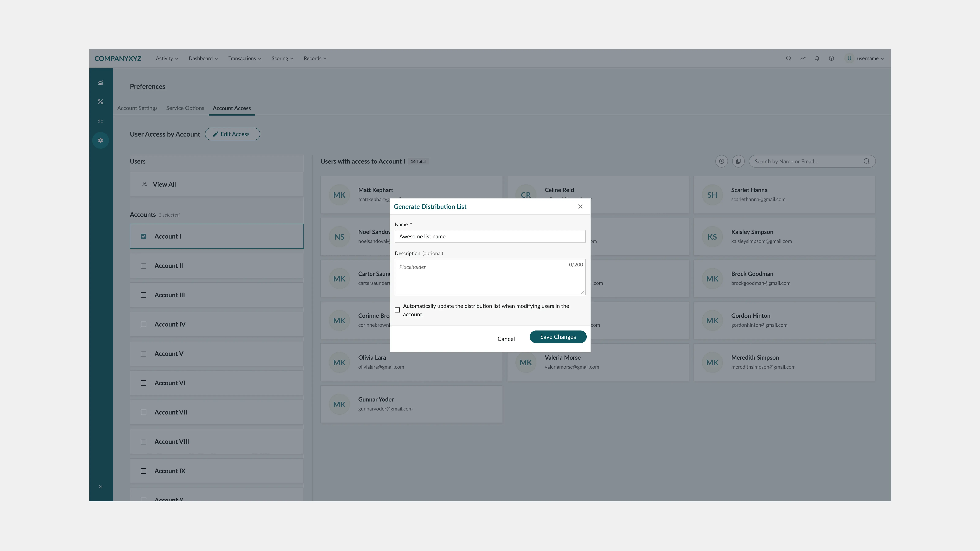Open the help question mark icon

pos(831,58)
